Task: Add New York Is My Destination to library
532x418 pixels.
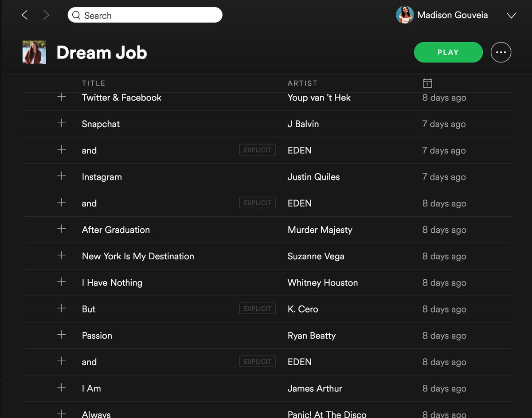Action: [x=62, y=255]
